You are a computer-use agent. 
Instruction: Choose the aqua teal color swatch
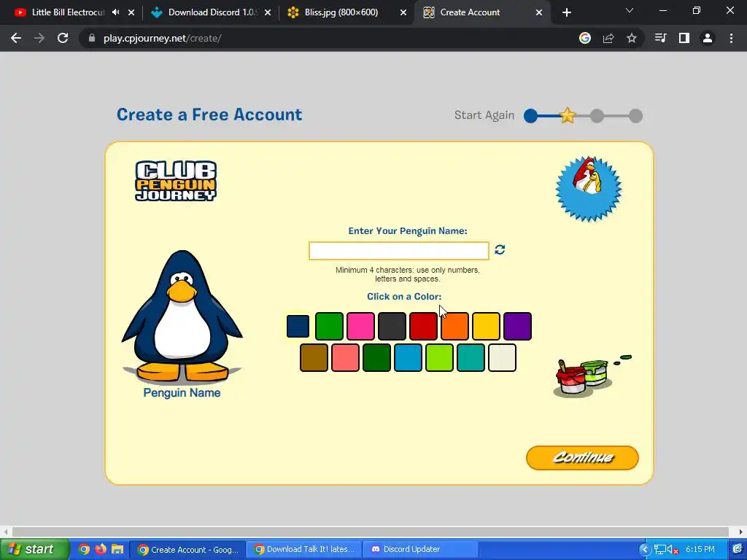click(471, 357)
